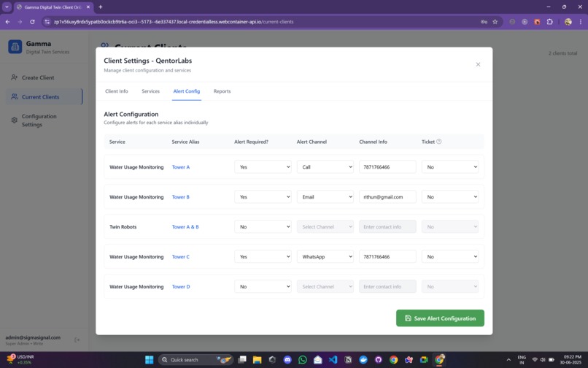The height and width of the screenshot is (368, 588).
Task: Click the Configuration Settings gear icon
Action: [x=15, y=120]
